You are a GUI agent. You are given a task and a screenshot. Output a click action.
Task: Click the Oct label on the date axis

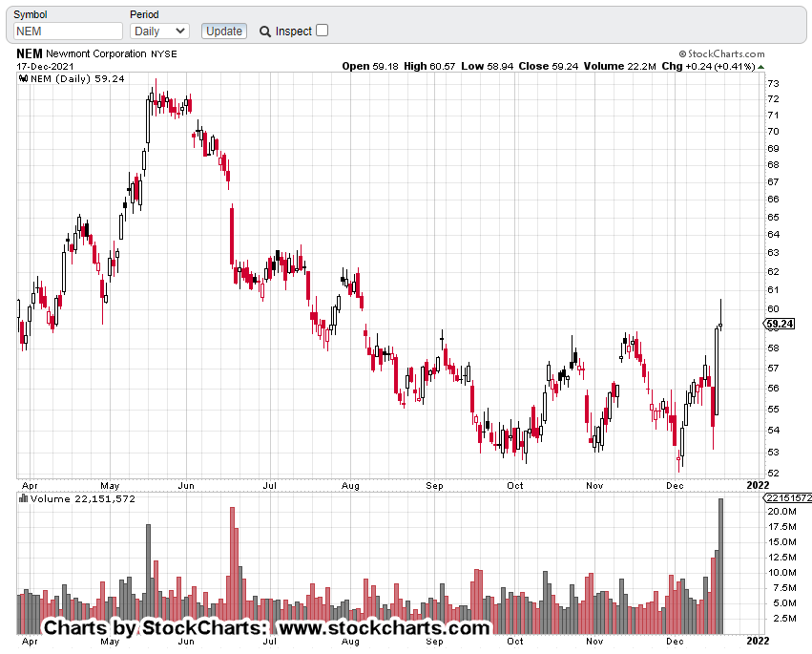tap(515, 485)
